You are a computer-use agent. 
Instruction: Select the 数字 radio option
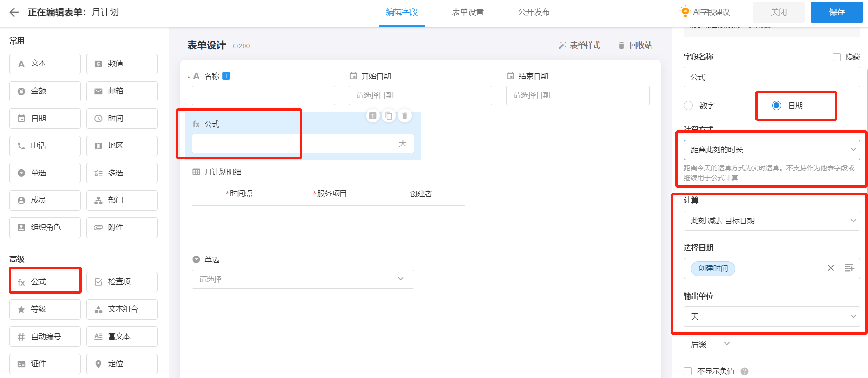click(689, 106)
